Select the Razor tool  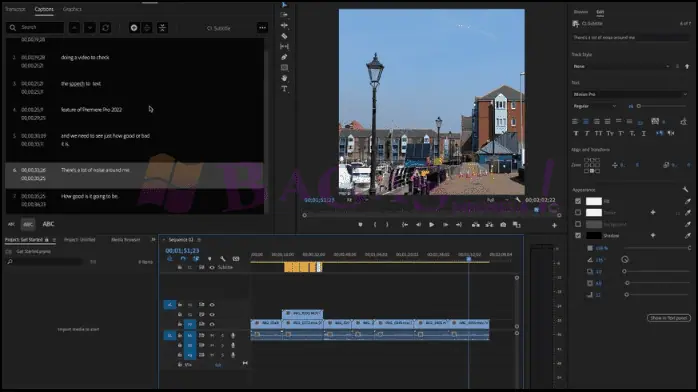click(x=284, y=36)
